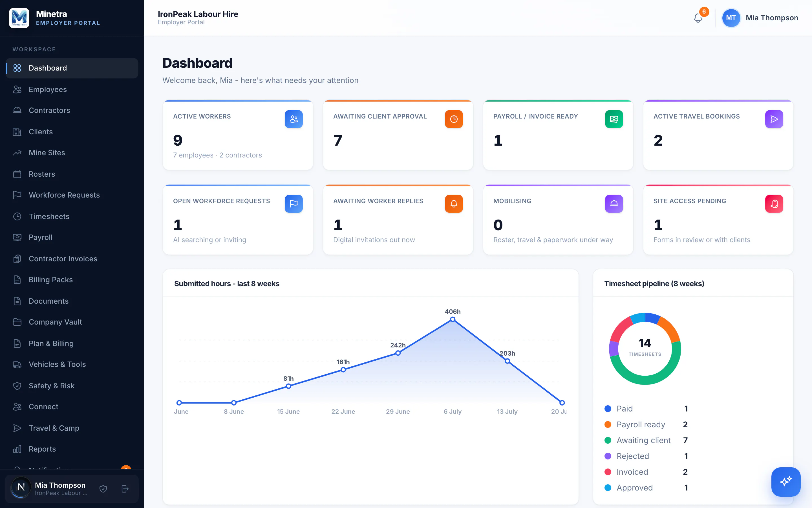Open the AI assistant sparkle button
This screenshot has height=508, width=812.
coord(786,481)
